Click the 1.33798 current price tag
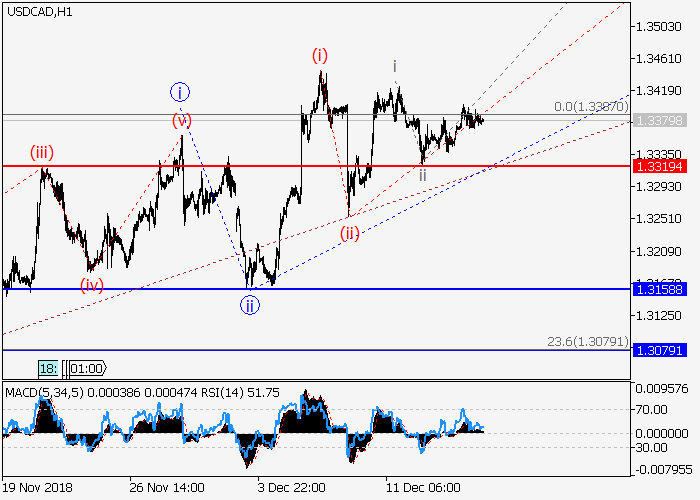 click(x=659, y=121)
